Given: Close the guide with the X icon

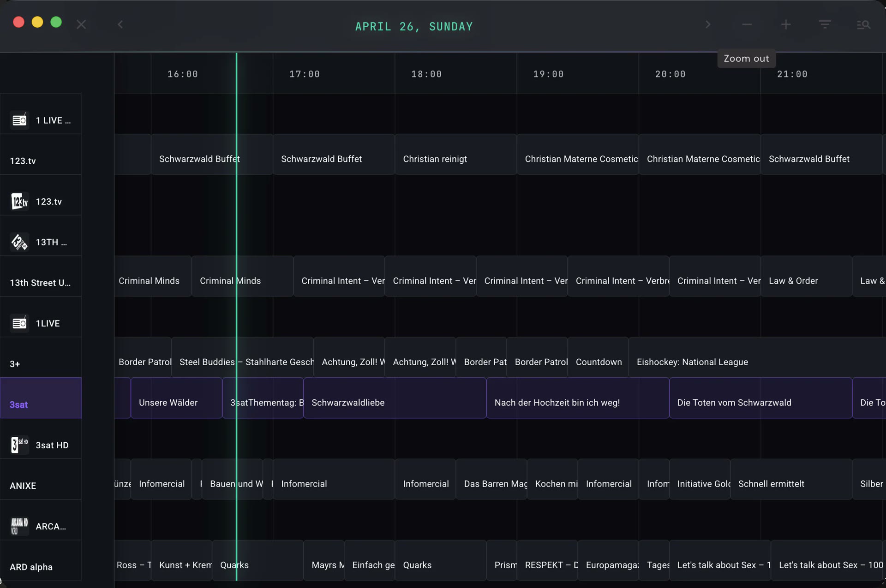Looking at the screenshot, I should click(81, 24).
